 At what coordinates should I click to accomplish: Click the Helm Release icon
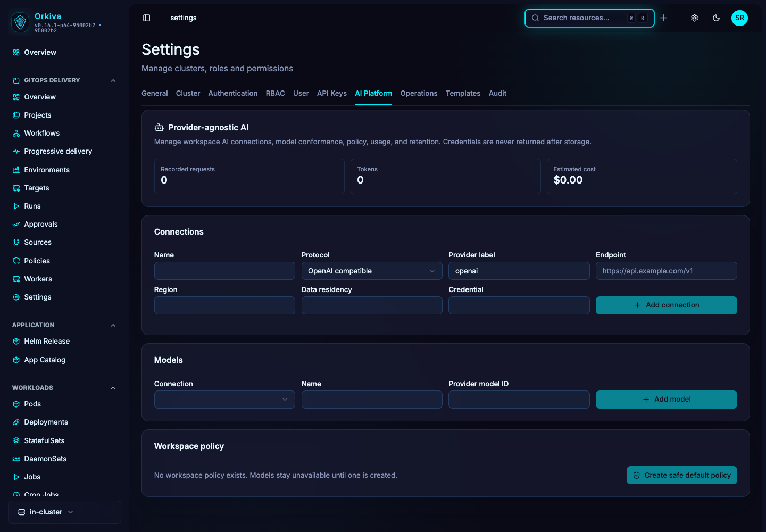[x=16, y=342]
